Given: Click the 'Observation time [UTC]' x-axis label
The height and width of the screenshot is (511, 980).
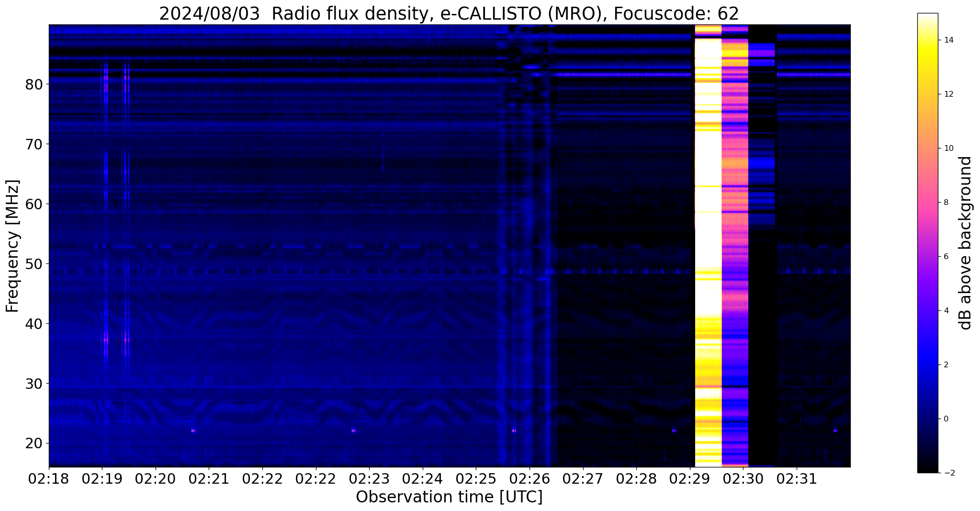Looking at the screenshot, I should tap(449, 497).
